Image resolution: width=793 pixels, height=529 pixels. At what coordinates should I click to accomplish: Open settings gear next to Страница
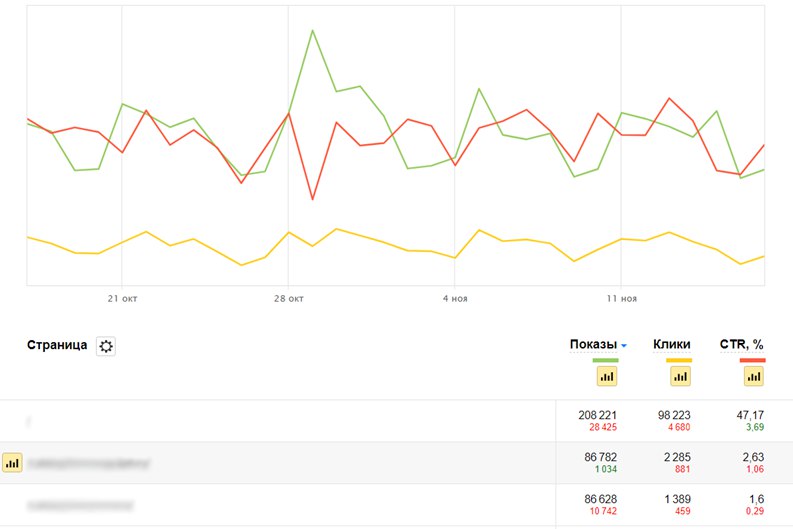[107, 346]
